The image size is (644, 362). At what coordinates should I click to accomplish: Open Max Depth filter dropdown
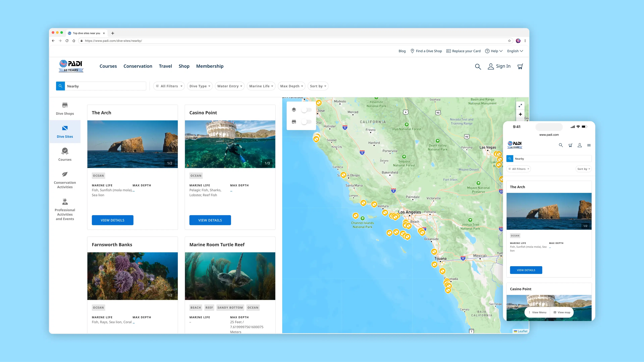pos(291,86)
